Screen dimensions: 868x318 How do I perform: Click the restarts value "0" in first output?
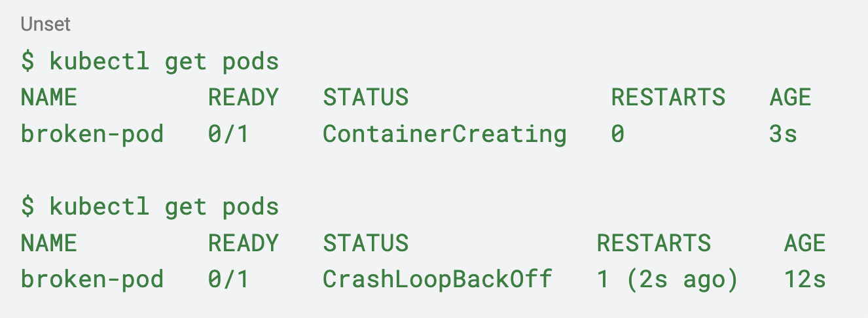pos(617,134)
